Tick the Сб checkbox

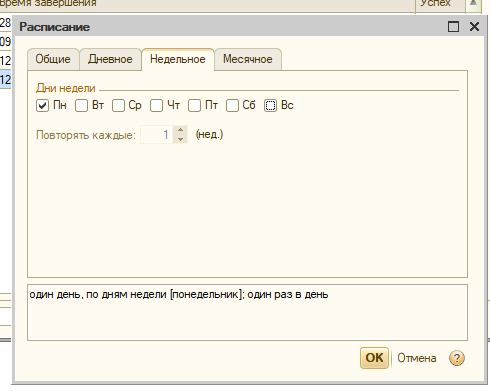(x=232, y=106)
